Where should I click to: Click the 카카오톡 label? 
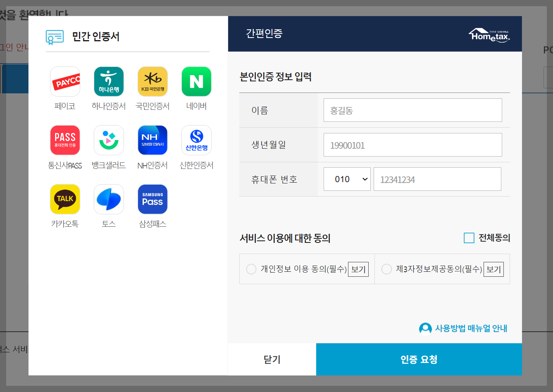coord(65,224)
